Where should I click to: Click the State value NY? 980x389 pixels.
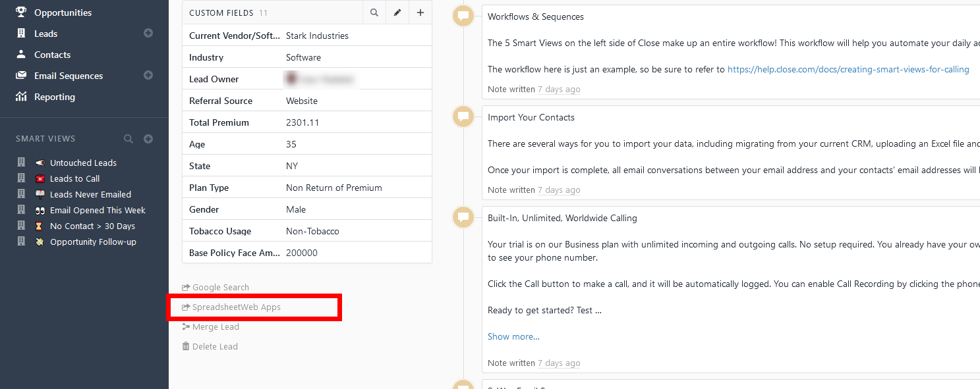292,166
